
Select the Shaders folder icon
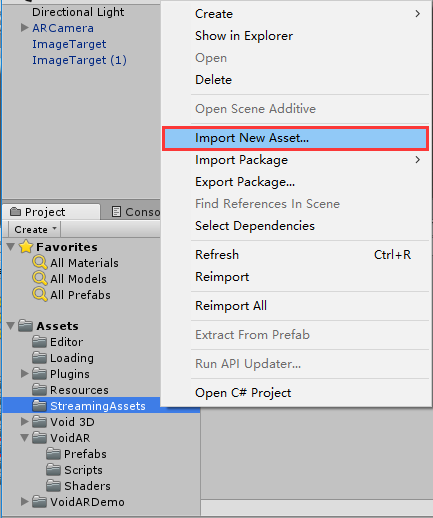53,486
